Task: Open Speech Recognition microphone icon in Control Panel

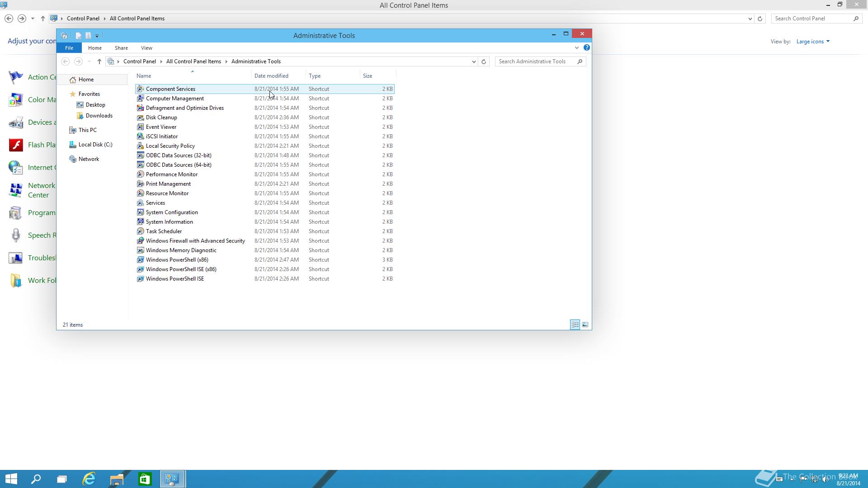Action: tap(16, 235)
